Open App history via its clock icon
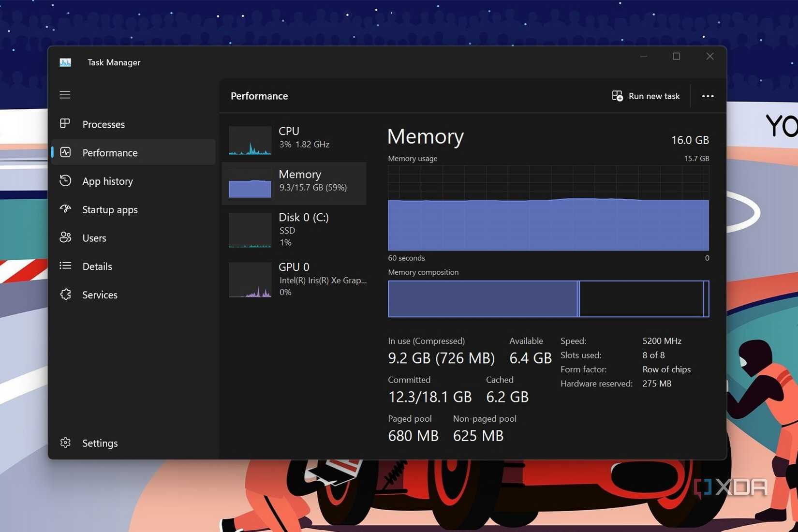798x532 pixels. [x=65, y=181]
